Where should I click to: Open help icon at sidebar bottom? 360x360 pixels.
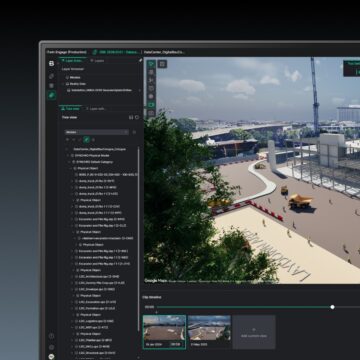click(51, 336)
